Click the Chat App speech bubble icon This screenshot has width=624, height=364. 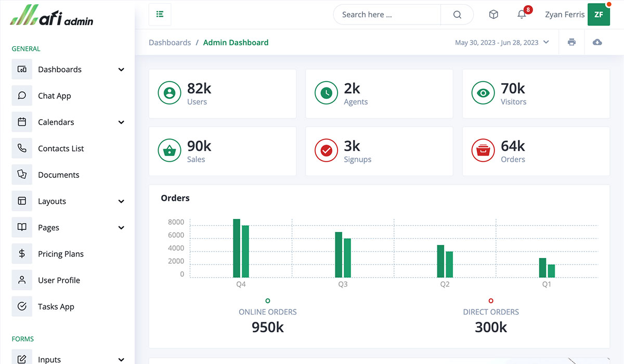pyautogui.click(x=22, y=96)
